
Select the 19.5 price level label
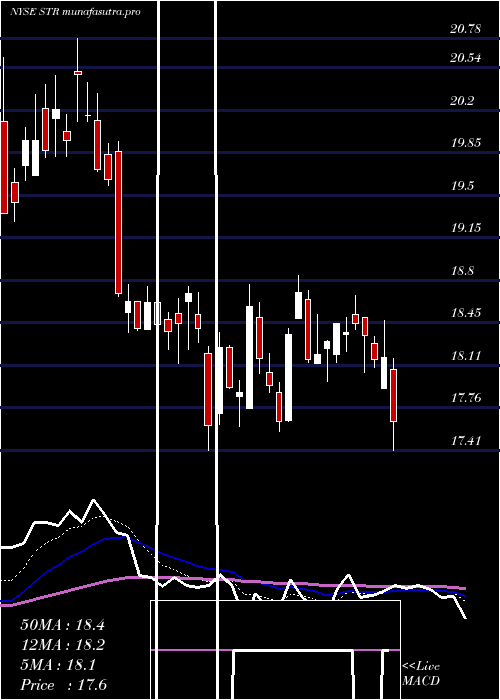tap(462, 186)
